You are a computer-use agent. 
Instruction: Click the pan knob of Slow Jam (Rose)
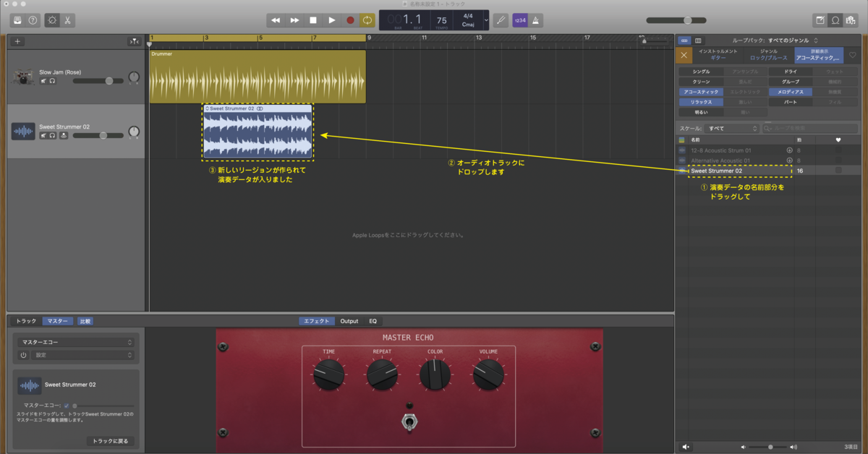134,77
